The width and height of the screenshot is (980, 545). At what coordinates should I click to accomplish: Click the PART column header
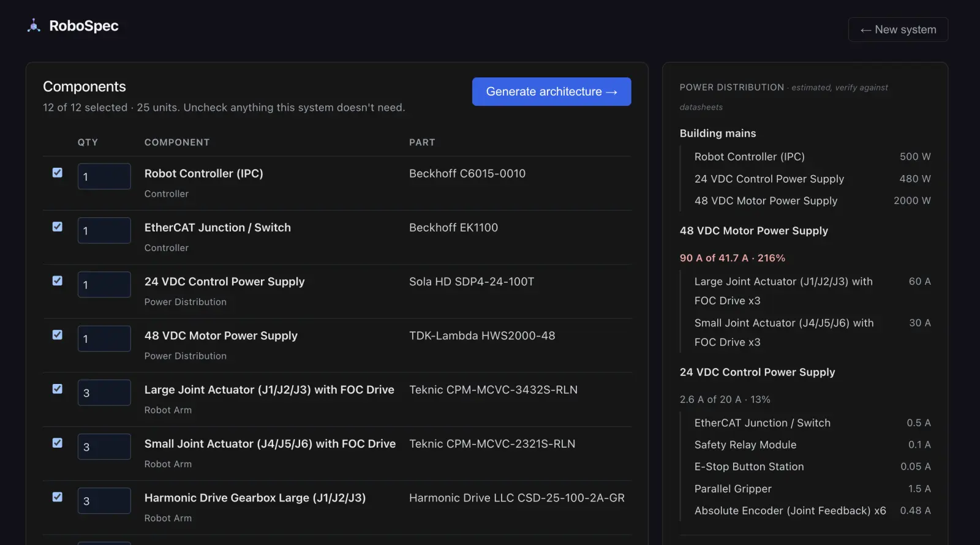point(422,142)
